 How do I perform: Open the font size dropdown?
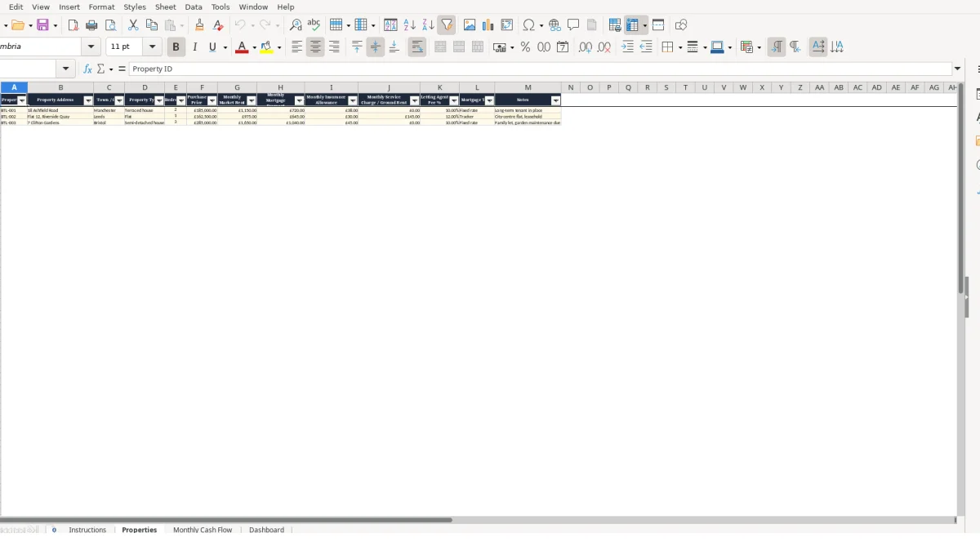point(152,47)
